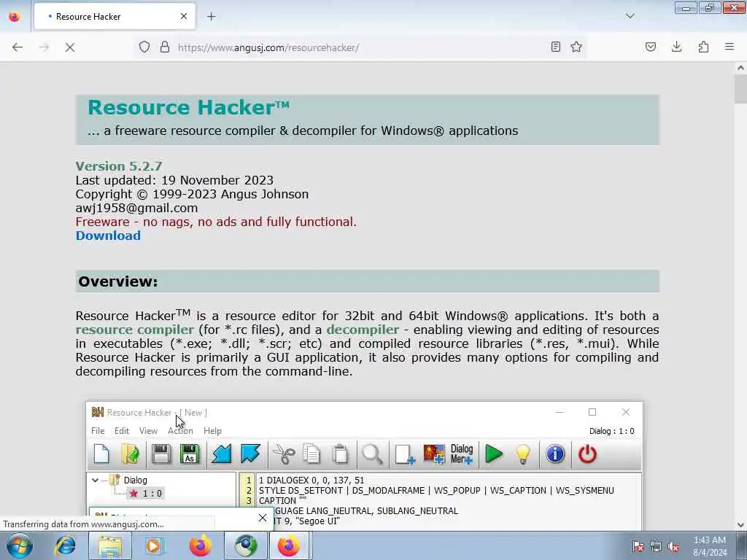Image resolution: width=747 pixels, height=560 pixels.
Task: Click the Dialog Menu toolbar button
Action: (x=462, y=454)
